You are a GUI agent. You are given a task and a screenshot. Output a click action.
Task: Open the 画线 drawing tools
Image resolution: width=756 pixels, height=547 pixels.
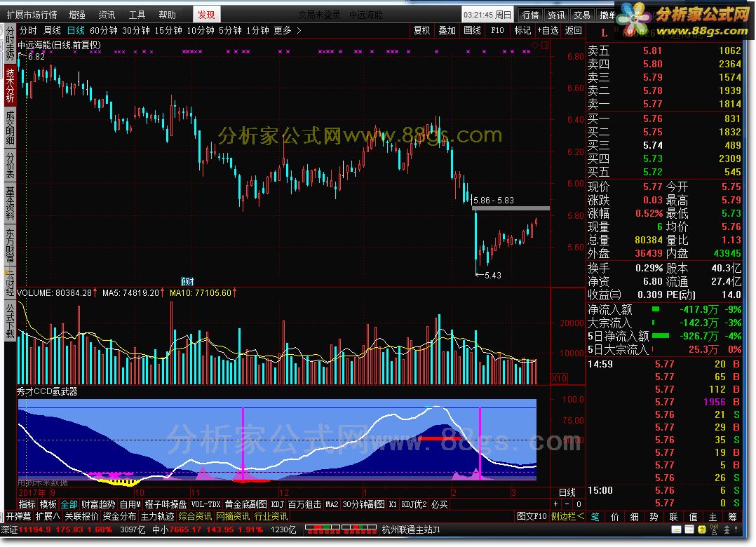point(472,30)
